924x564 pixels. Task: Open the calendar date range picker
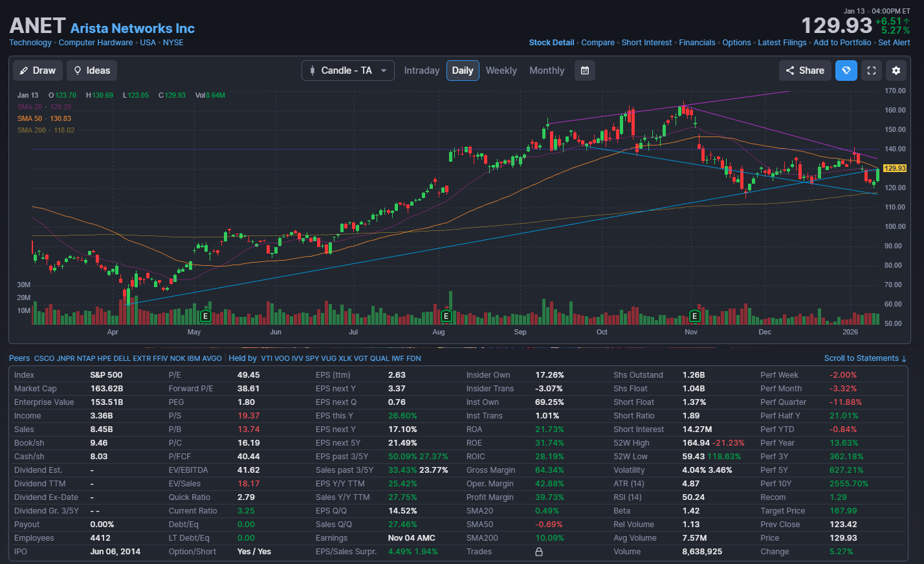(x=585, y=70)
